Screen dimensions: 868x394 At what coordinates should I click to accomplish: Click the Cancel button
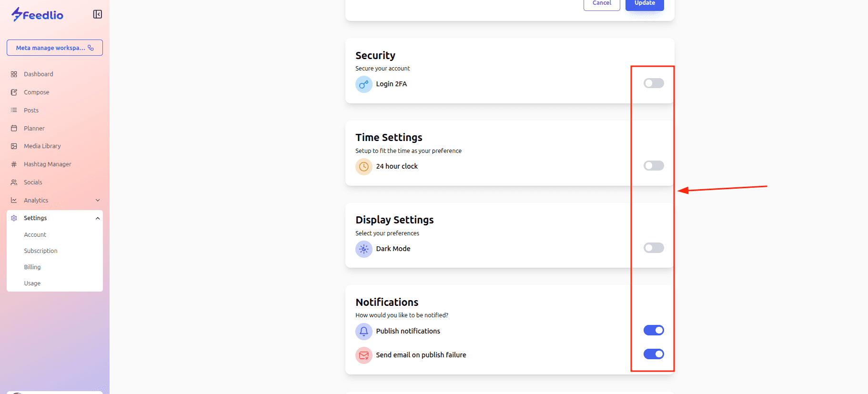click(602, 4)
